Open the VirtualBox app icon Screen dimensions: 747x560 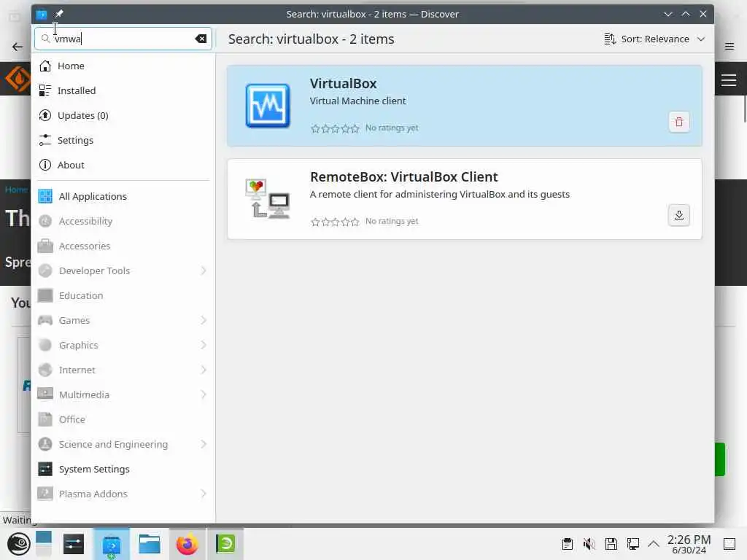pyautogui.click(x=268, y=106)
